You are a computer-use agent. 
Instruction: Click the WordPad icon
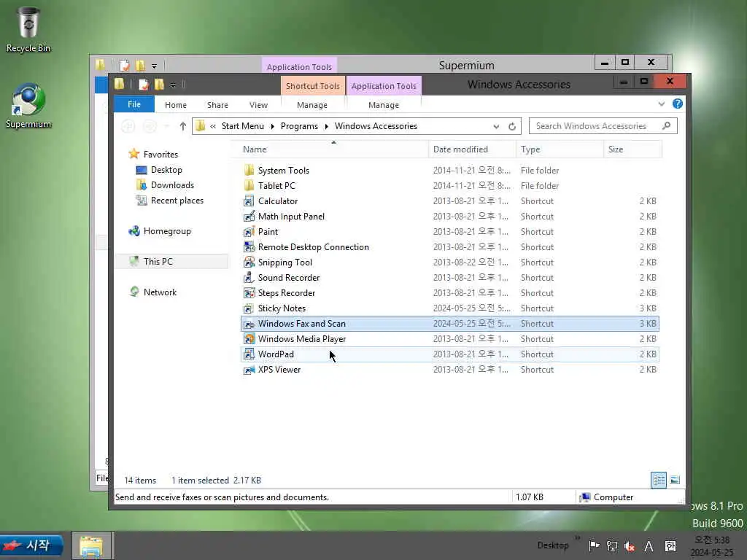(249, 354)
